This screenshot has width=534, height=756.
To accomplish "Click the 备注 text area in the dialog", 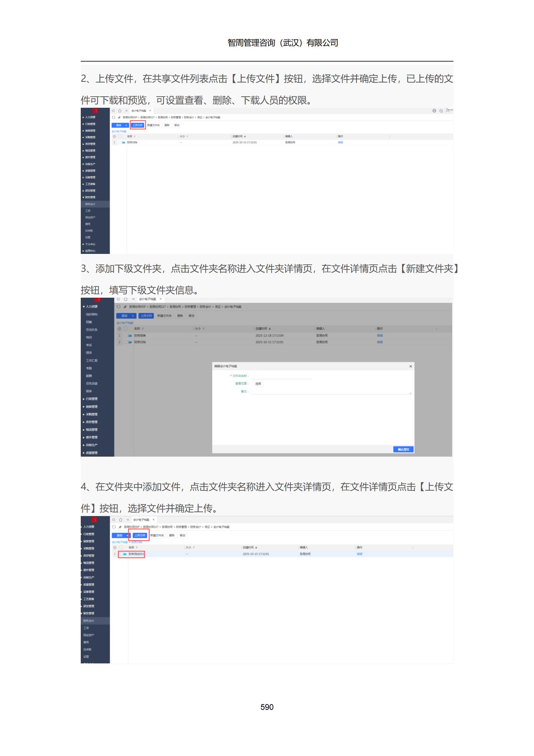I will click(331, 392).
